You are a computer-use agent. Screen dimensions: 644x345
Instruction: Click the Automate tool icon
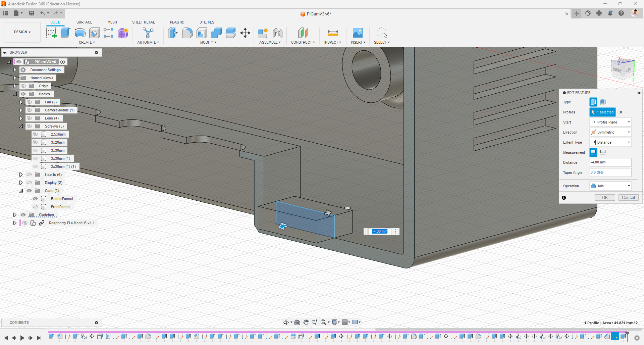(148, 33)
